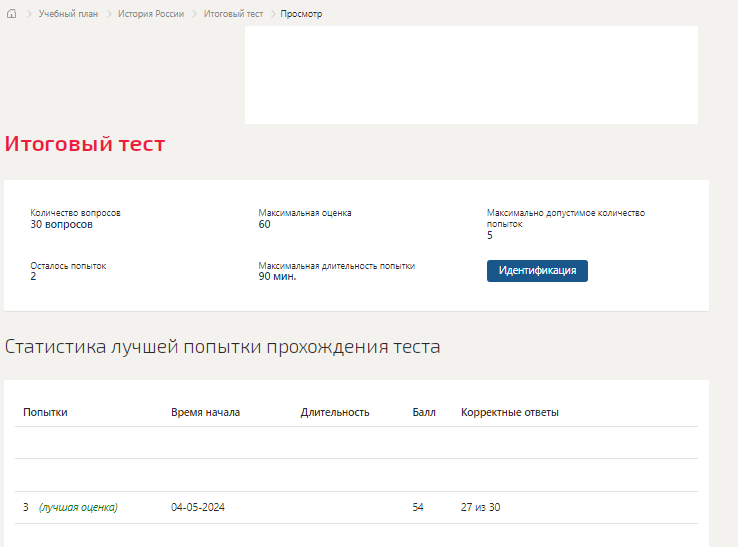This screenshot has width=738, height=547.
Task: Click the Длительность column header
Action: [x=335, y=412]
